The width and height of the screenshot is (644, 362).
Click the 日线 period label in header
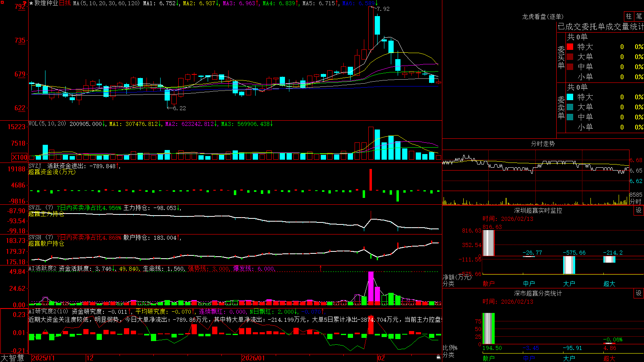(x=65, y=3)
